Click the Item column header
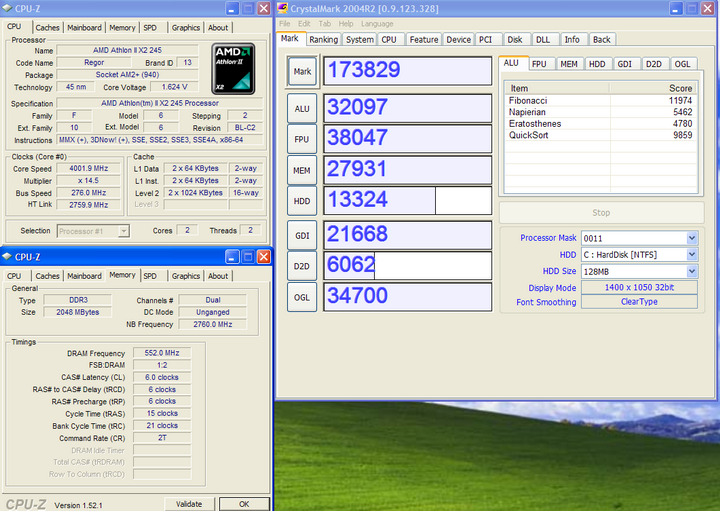This screenshot has width=720, height=511. point(557,88)
